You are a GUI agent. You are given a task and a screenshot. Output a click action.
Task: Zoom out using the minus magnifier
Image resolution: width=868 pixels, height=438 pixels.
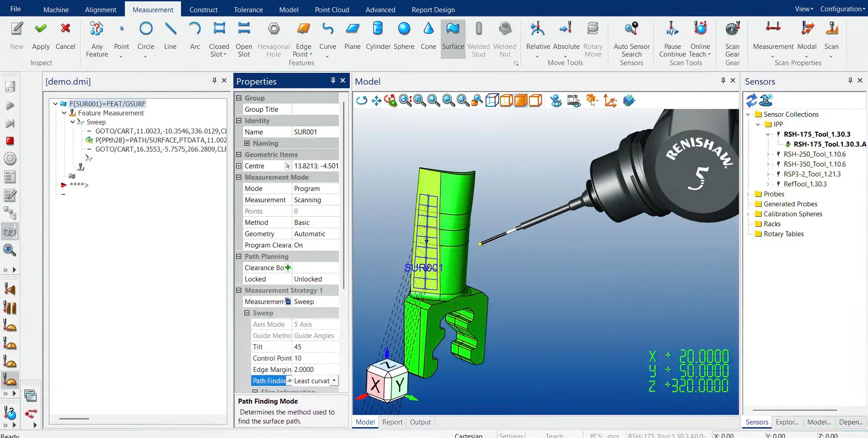(x=448, y=100)
